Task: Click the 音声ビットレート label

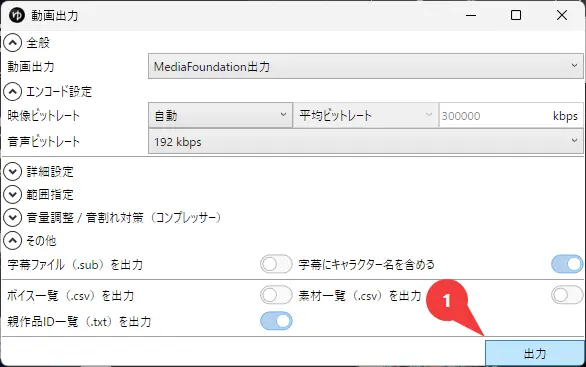Action: 44,142
